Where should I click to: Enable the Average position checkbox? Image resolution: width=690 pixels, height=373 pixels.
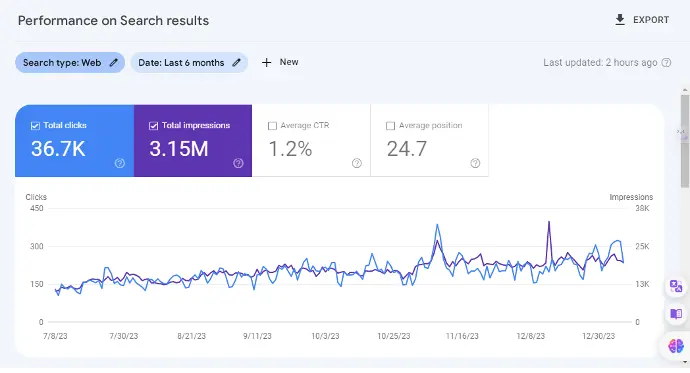pyautogui.click(x=390, y=126)
